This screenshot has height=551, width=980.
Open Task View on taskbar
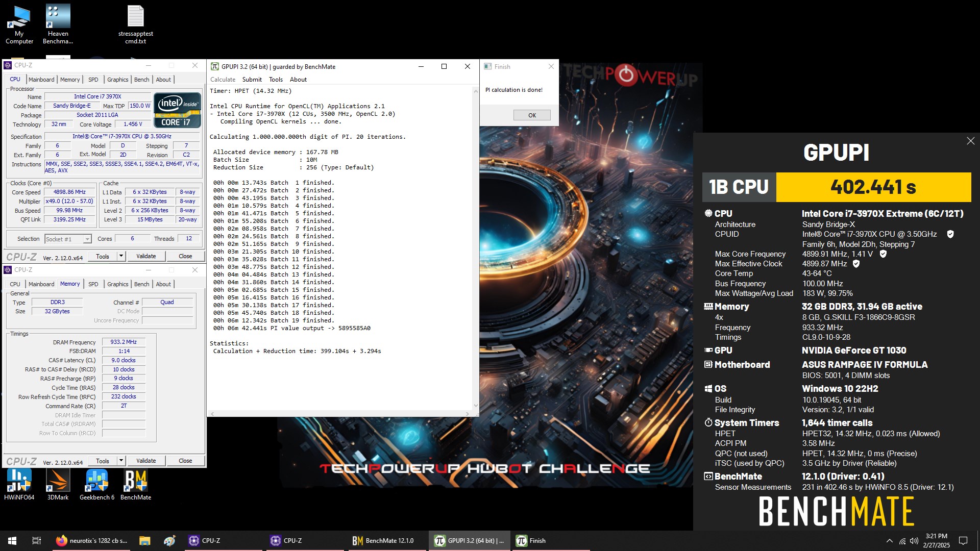point(36,541)
